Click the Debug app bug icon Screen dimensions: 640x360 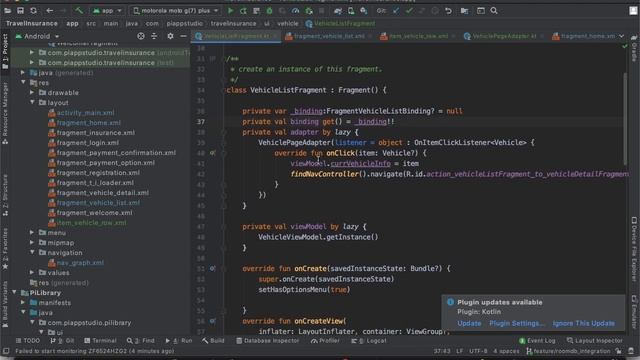point(269,11)
